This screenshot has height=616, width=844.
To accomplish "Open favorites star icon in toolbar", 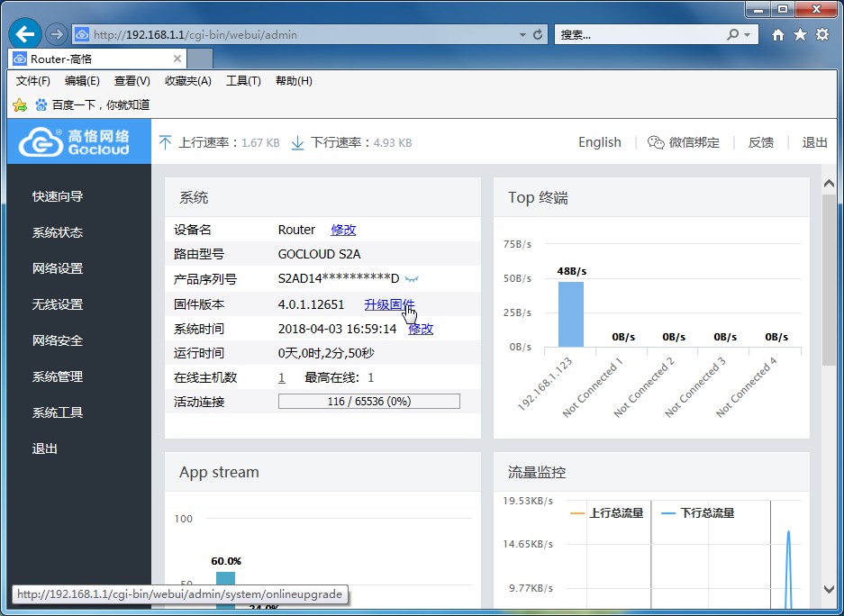I will pos(801,35).
